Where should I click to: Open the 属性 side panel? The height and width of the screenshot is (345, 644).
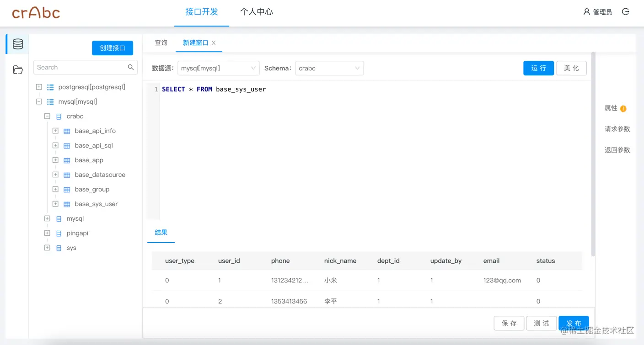pyautogui.click(x=611, y=108)
